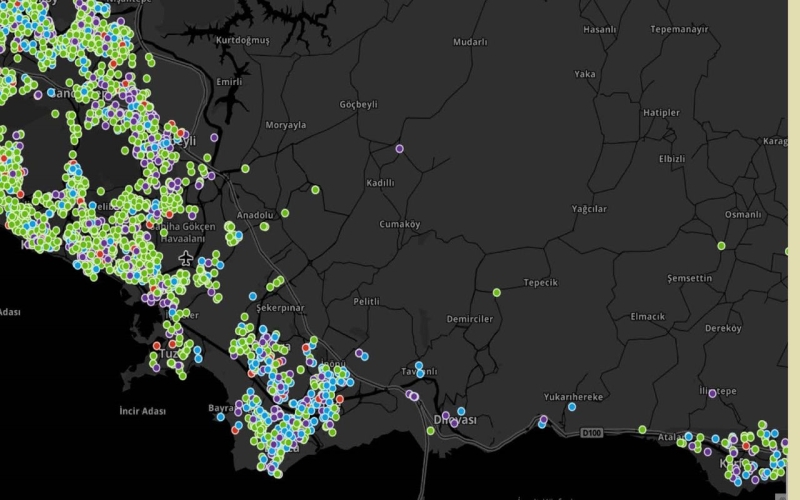Image resolution: width=800 pixels, height=500 pixels.
Task: Click the Tepemanayır label
Action: (x=679, y=30)
